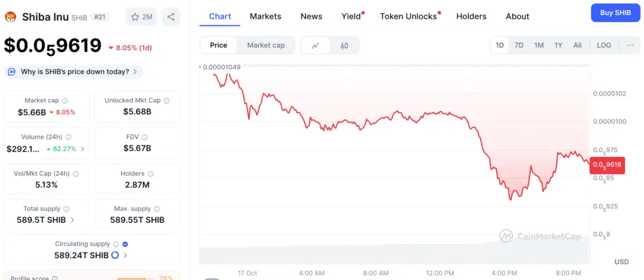Image resolution: width=644 pixels, height=280 pixels.
Task: Toggle chart to Price view
Action: coord(219,45)
